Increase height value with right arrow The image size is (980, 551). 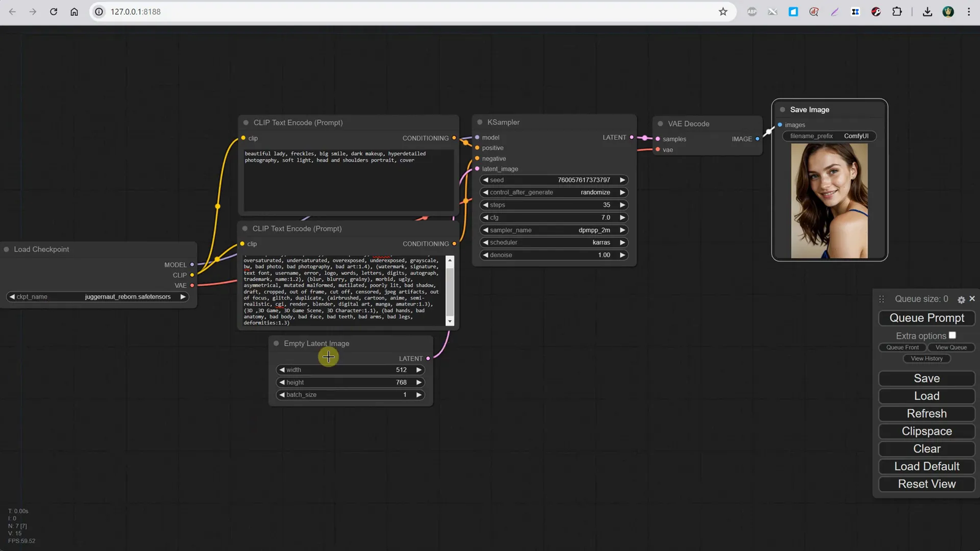tap(419, 383)
